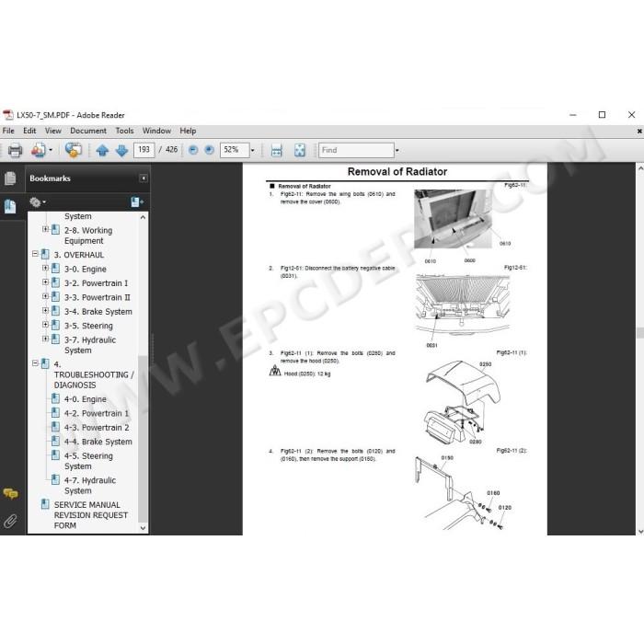Click the New Bookmark icon

click(136, 201)
